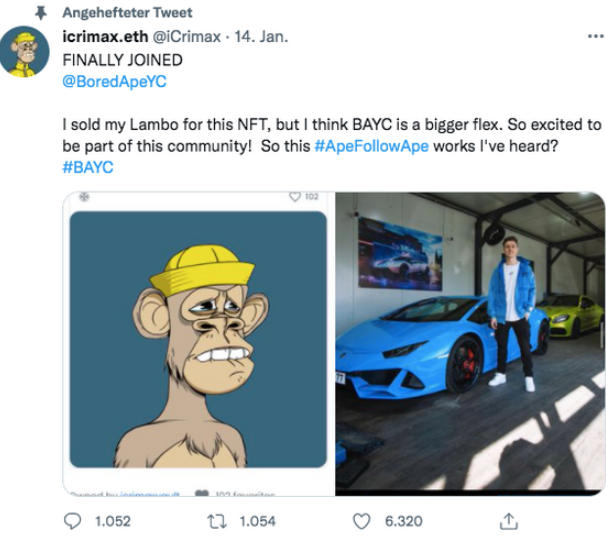Like the tweet with the heart icon
The image size is (606, 553).
pos(363,521)
